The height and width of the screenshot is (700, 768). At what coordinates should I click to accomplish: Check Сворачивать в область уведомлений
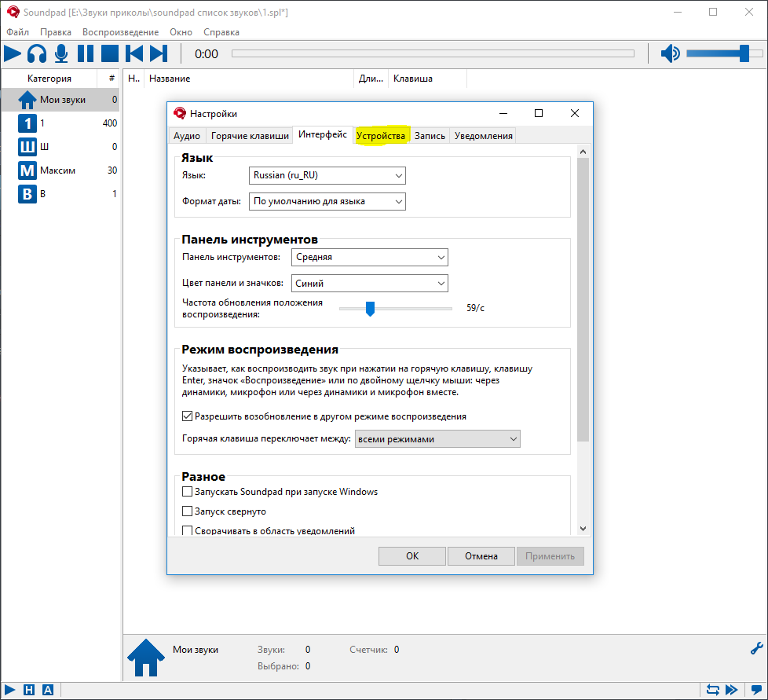tap(187, 531)
